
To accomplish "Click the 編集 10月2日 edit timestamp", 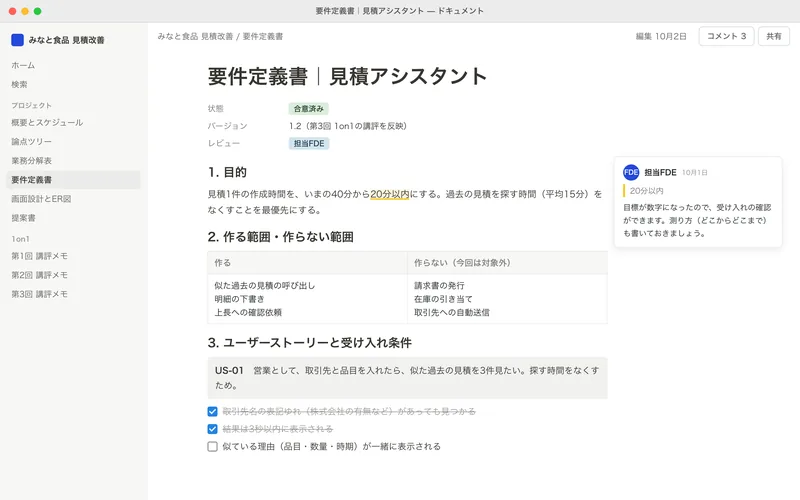I will pos(661,36).
